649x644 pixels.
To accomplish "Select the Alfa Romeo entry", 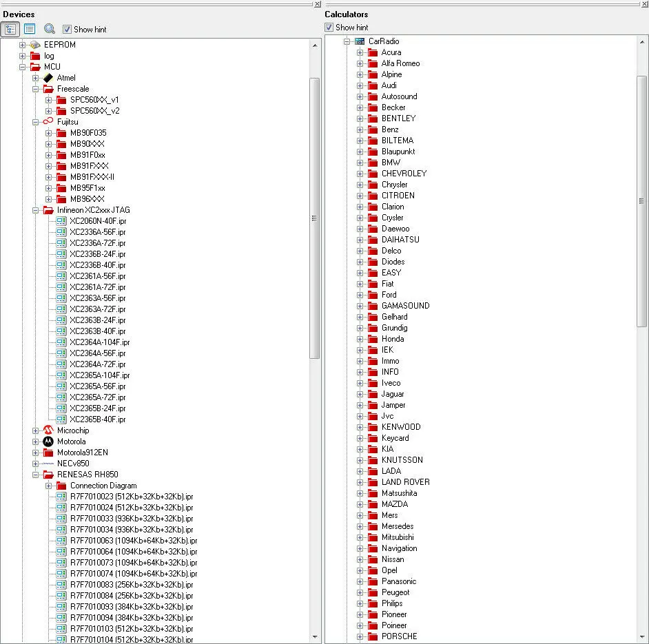I will tap(400, 63).
